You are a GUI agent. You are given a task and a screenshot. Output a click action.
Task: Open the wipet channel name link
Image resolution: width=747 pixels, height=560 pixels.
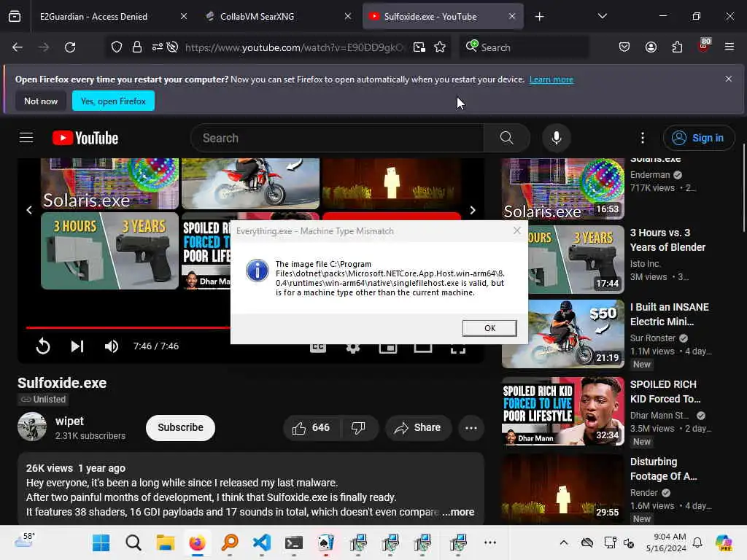point(69,421)
